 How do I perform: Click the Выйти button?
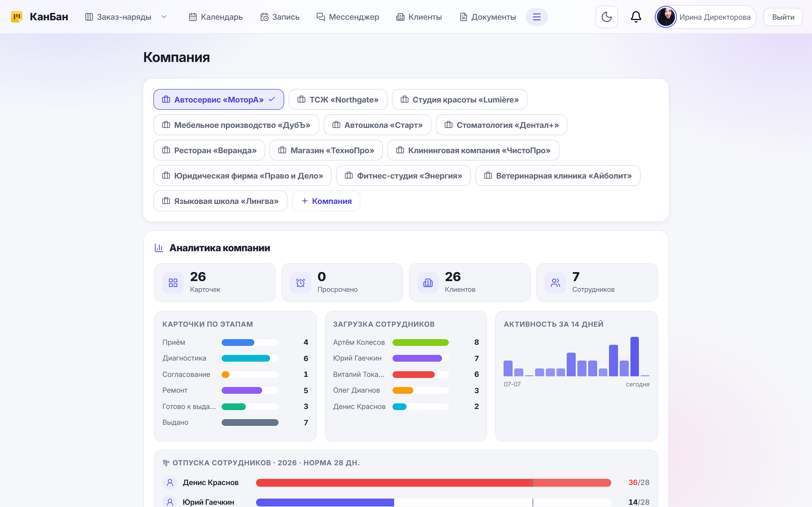click(x=783, y=17)
